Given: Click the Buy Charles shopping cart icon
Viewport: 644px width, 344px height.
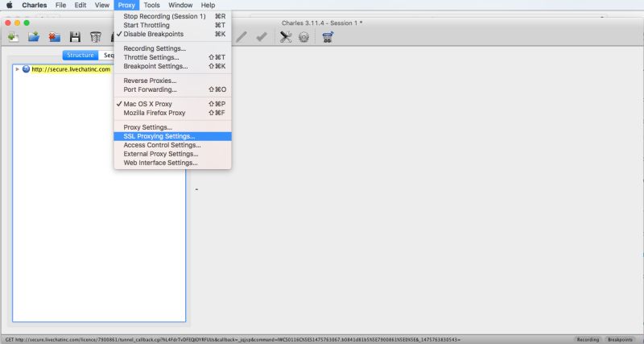Looking at the screenshot, I should pos(328,37).
